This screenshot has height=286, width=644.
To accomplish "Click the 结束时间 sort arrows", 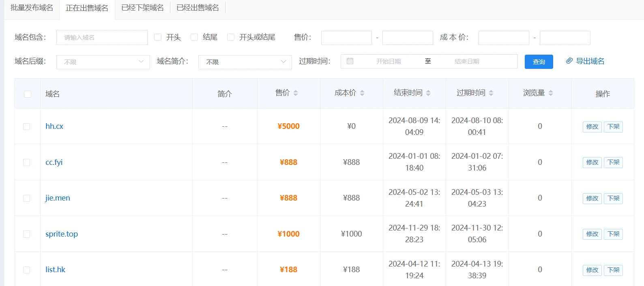I will click(428, 93).
